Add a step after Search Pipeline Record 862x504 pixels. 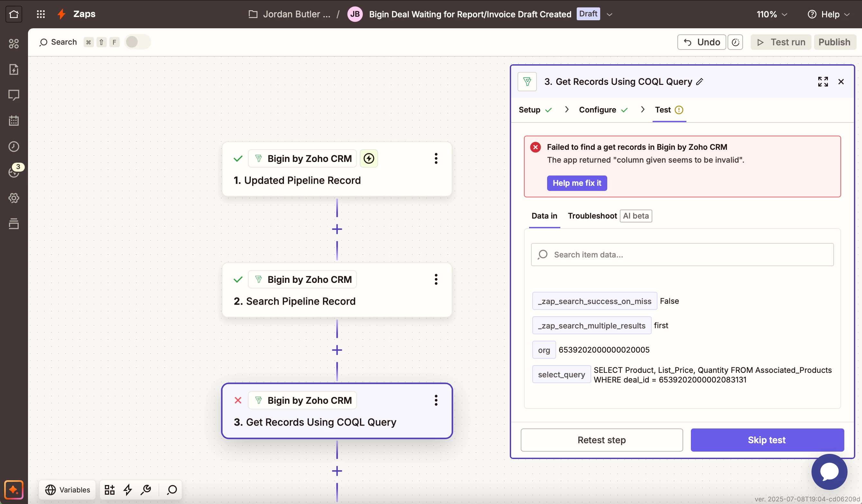pos(337,350)
